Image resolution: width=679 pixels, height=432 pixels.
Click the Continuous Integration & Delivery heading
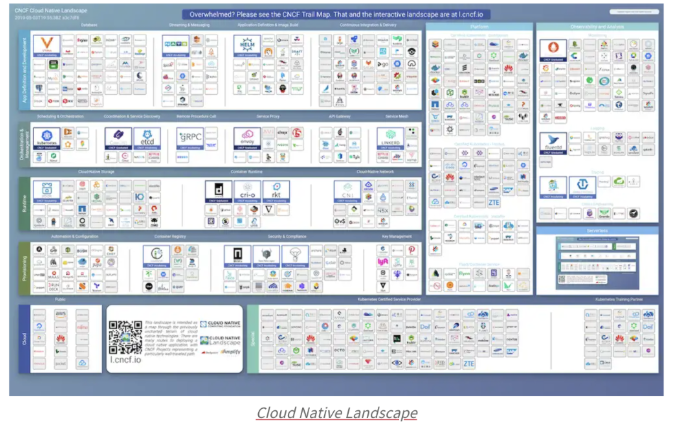pyautogui.click(x=368, y=25)
